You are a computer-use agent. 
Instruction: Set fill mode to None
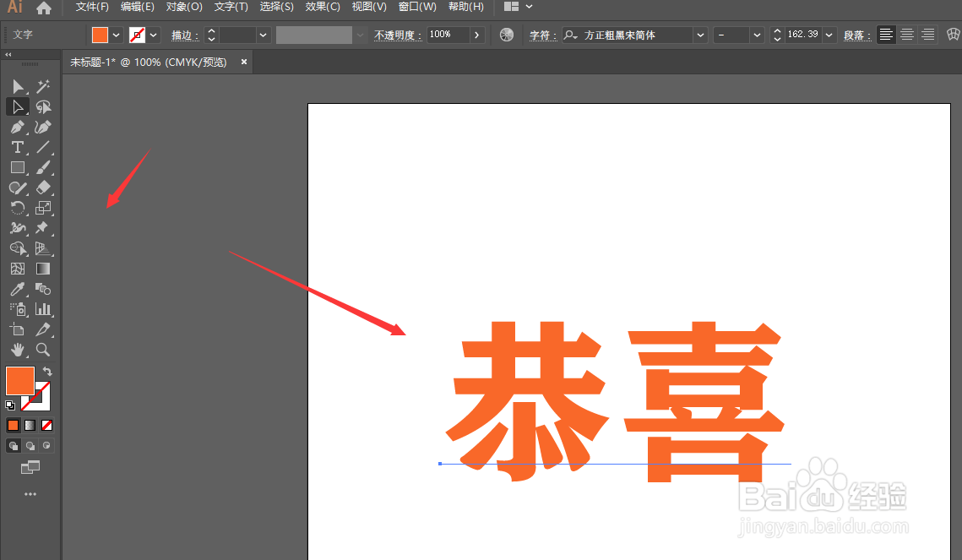click(x=46, y=425)
